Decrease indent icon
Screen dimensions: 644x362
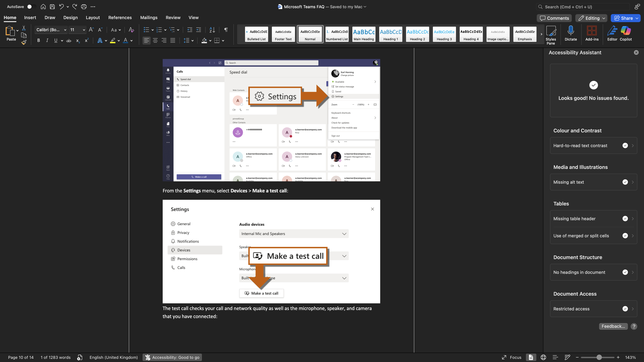(x=190, y=30)
